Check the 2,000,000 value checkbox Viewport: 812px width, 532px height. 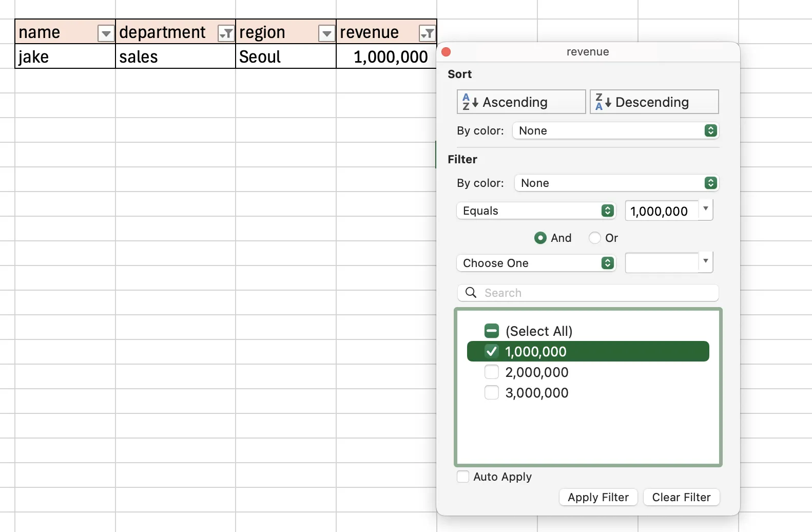coord(492,372)
